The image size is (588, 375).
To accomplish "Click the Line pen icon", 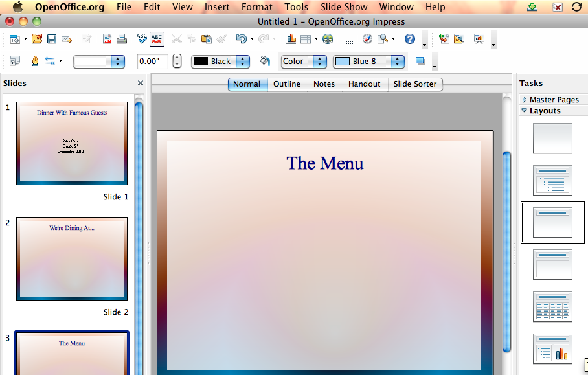I will pyautogui.click(x=35, y=61).
